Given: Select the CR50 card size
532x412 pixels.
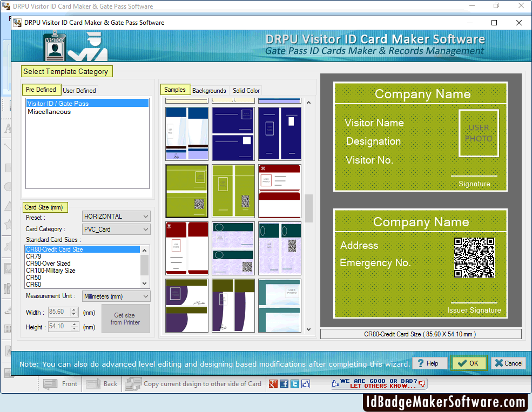Looking at the screenshot, I should pyautogui.click(x=83, y=278).
